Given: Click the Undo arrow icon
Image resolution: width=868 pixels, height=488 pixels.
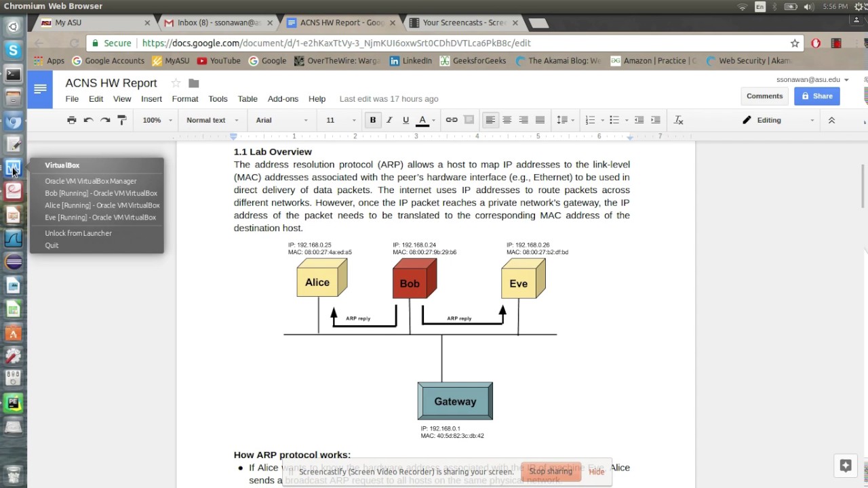Looking at the screenshot, I should click(x=88, y=120).
